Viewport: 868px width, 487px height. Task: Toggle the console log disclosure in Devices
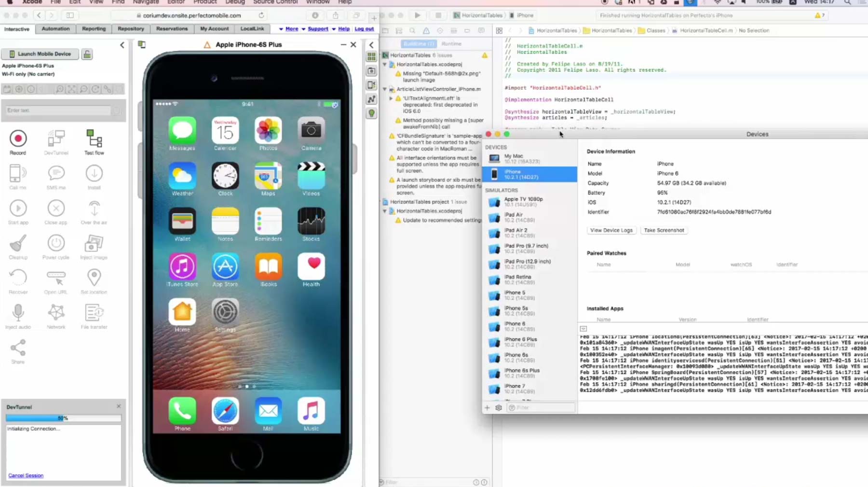pos(583,329)
